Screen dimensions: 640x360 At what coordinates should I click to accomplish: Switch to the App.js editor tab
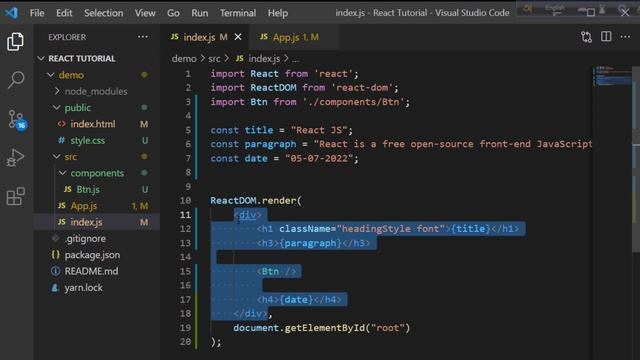point(293,37)
